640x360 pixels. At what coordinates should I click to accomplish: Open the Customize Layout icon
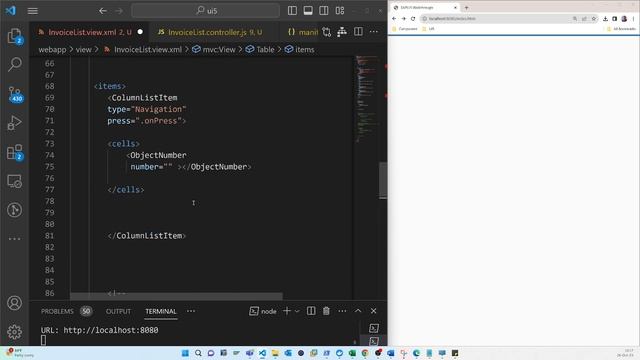pos(340,11)
